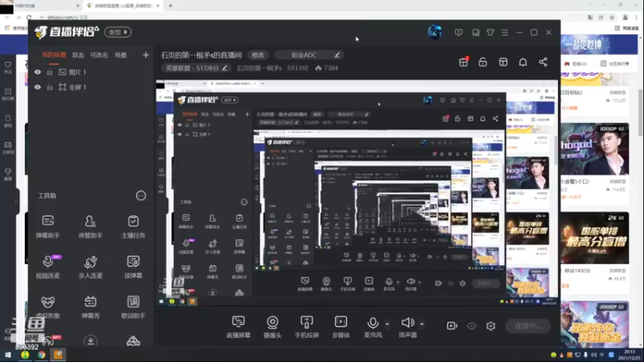Select the 场景 tab

121,55
